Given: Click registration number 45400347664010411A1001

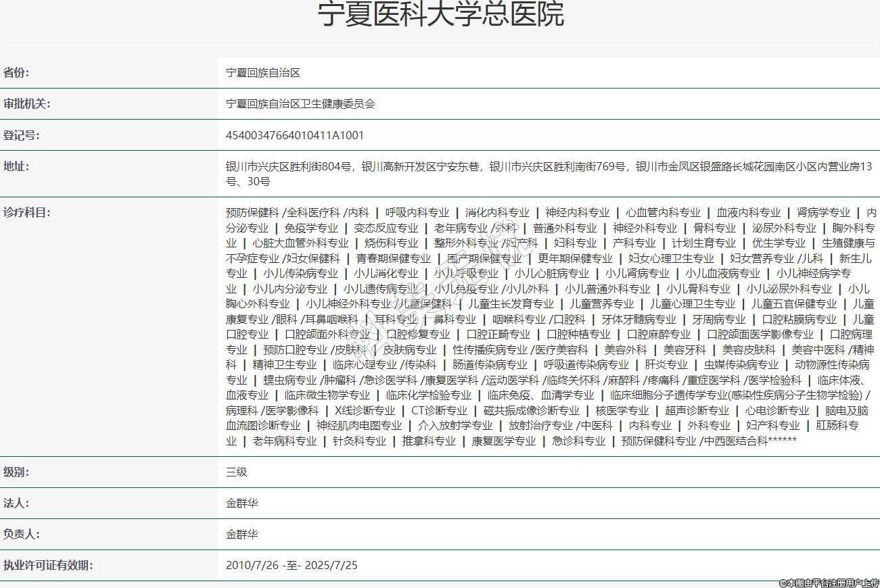Looking at the screenshot, I should tap(294, 135).
